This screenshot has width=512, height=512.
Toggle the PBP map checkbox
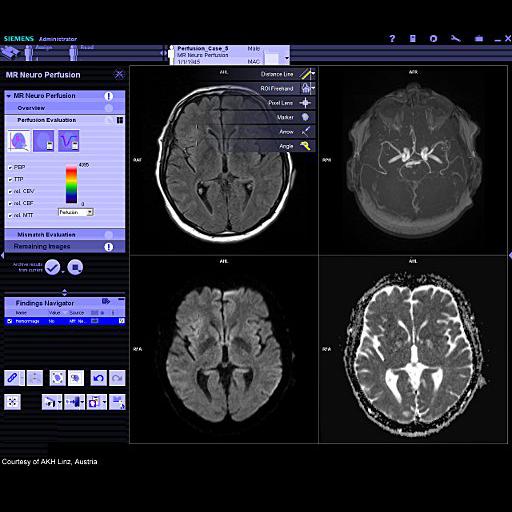[x=10, y=168]
